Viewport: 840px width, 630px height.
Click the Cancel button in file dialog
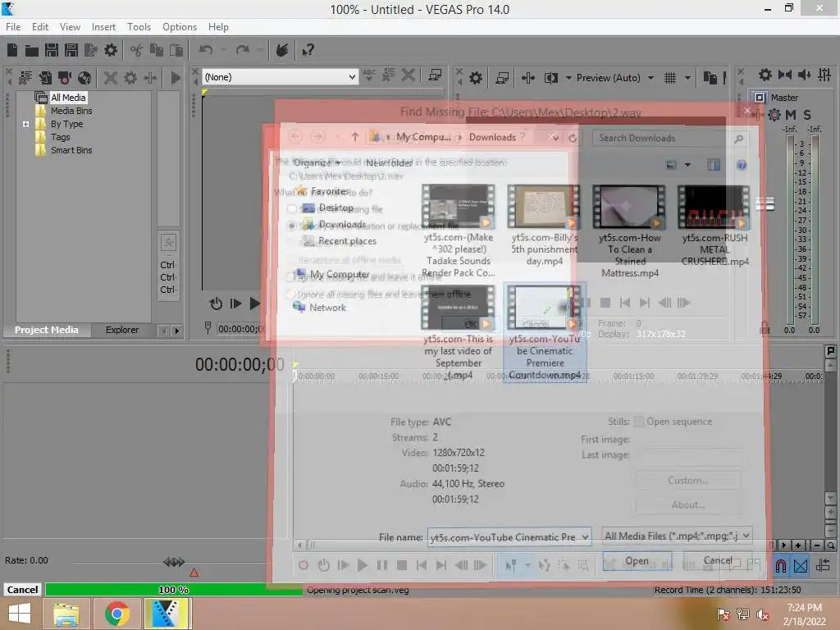(x=717, y=560)
